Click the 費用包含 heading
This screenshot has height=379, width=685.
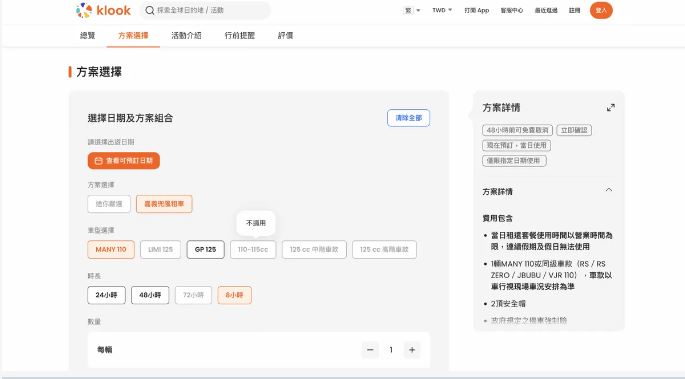tap(498, 218)
